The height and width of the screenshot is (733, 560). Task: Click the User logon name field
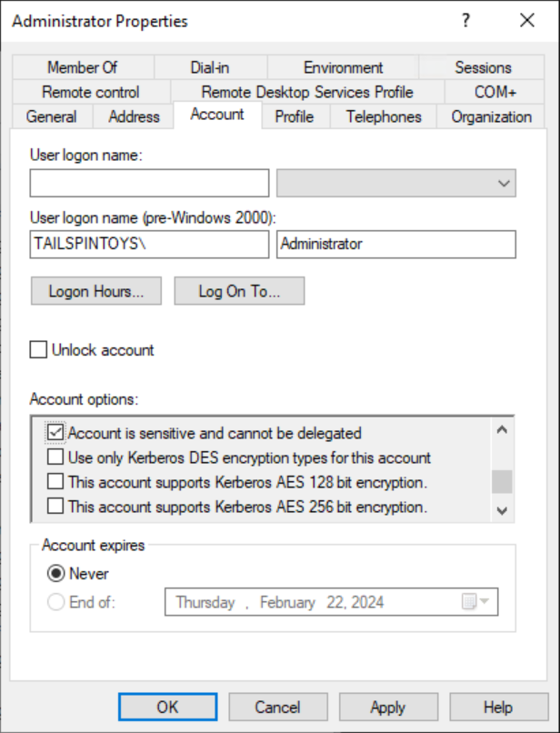[150, 183]
